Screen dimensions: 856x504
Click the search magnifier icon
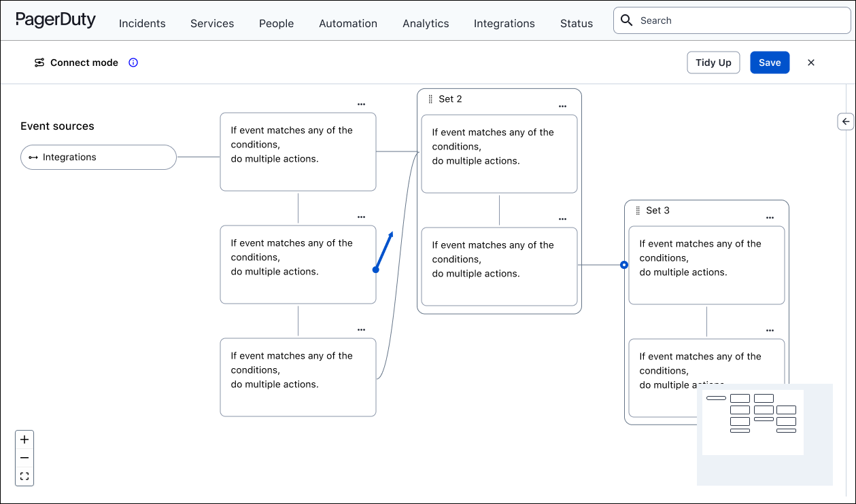(627, 20)
